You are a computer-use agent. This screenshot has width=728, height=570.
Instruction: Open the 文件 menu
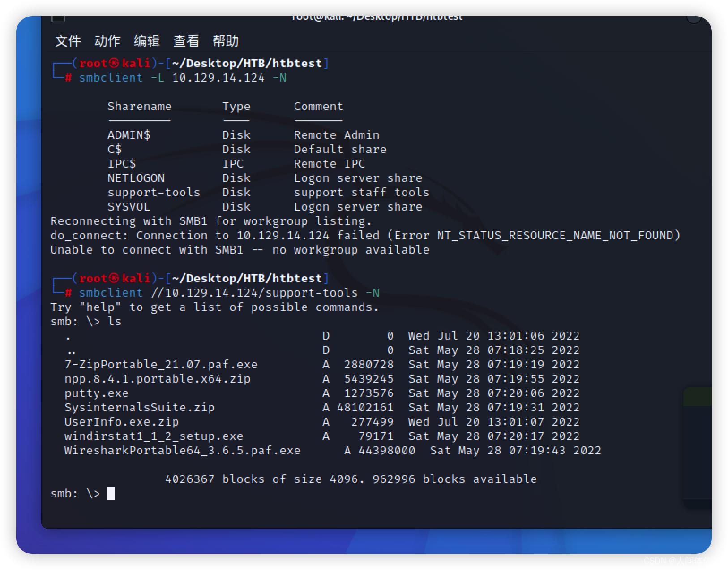pos(68,41)
